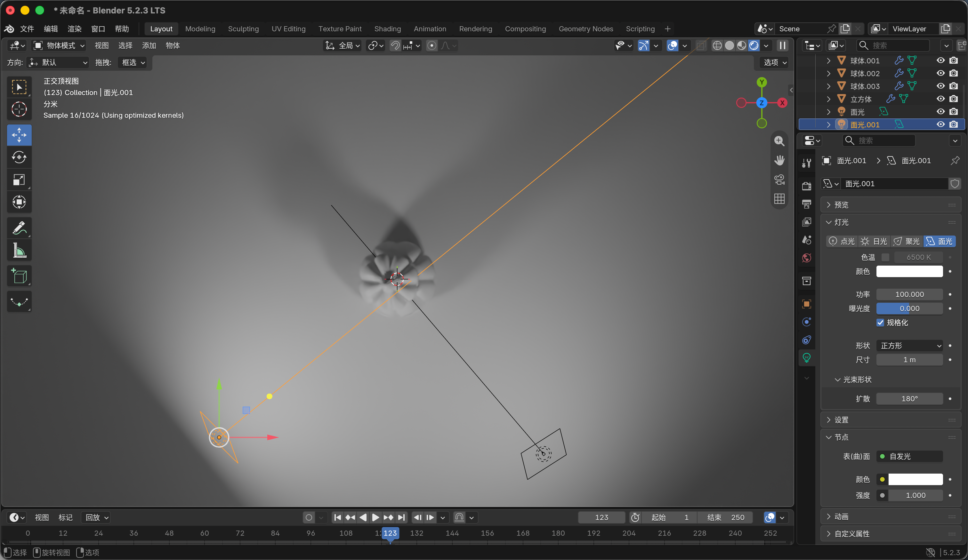Open the Render properties tab icon
Viewport: 968px width, 560px height.
[807, 186]
